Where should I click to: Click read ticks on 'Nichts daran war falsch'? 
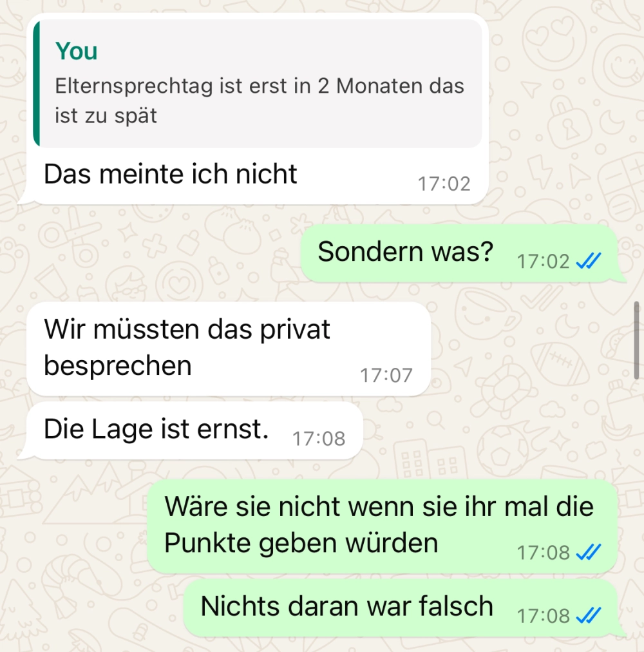[588, 615]
